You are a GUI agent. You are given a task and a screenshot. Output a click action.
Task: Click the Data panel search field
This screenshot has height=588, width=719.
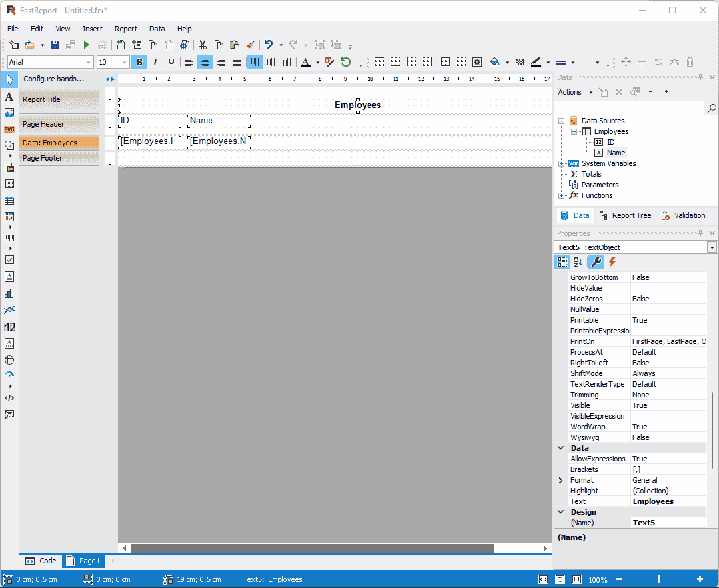click(629, 108)
